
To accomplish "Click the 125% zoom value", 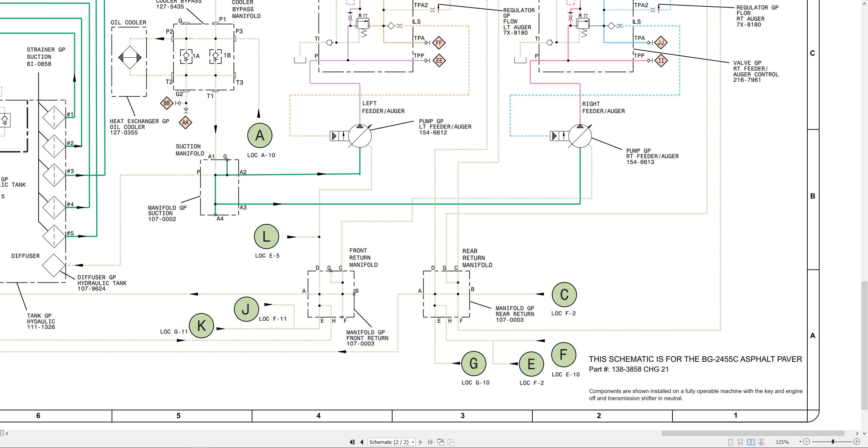I will (x=782, y=442).
